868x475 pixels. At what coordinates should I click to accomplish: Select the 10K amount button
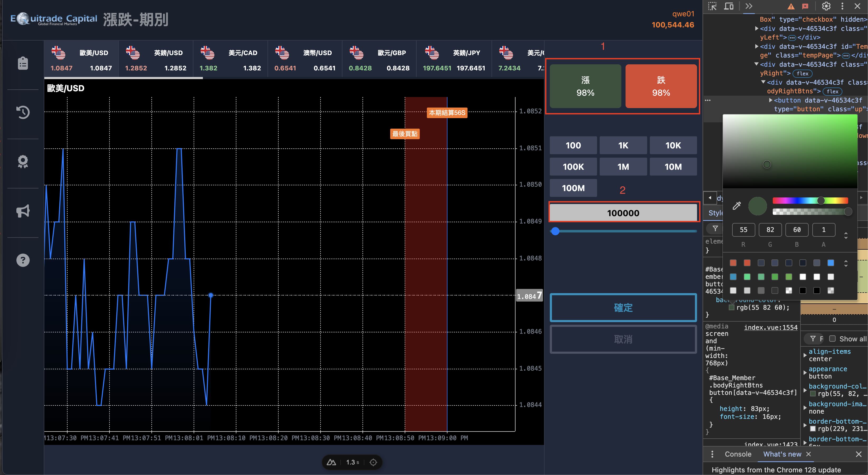(673, 146)
